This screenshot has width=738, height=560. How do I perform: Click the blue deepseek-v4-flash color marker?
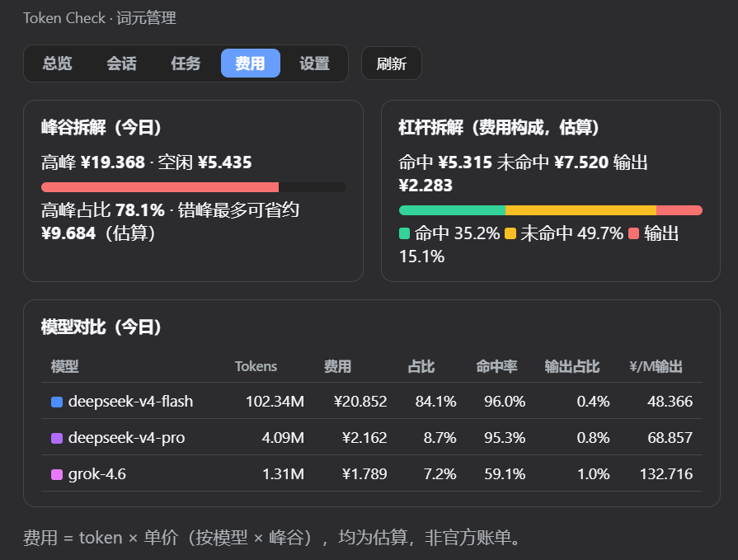point(56,402)
